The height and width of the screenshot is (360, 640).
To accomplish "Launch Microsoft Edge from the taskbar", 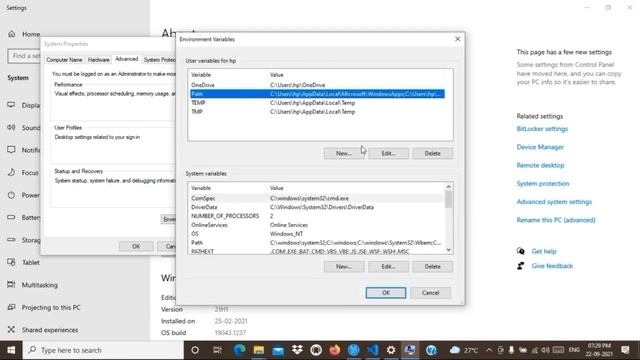I will coord(239,350).
